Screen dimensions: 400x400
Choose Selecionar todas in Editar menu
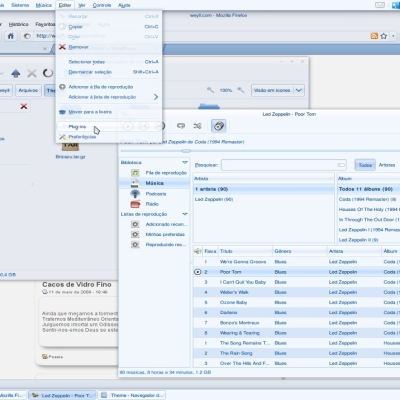pyautogui.click(x=109, y=62)
